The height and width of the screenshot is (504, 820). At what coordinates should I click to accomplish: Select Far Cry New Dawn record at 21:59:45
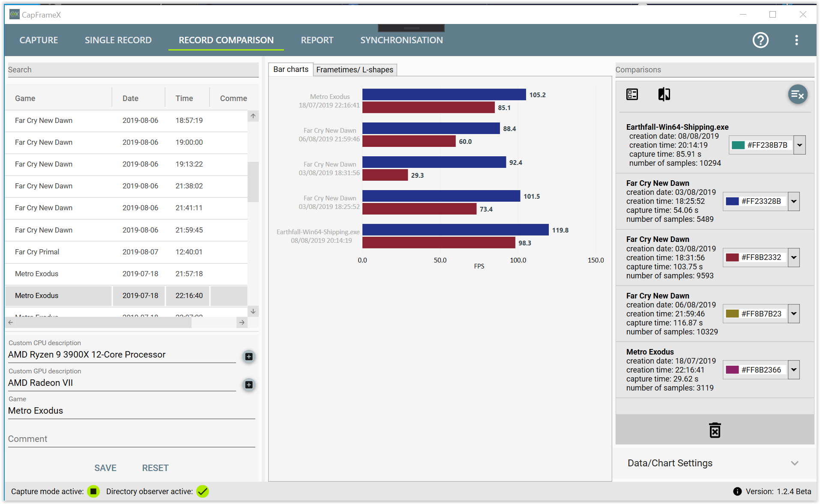(x=126, y=230)
